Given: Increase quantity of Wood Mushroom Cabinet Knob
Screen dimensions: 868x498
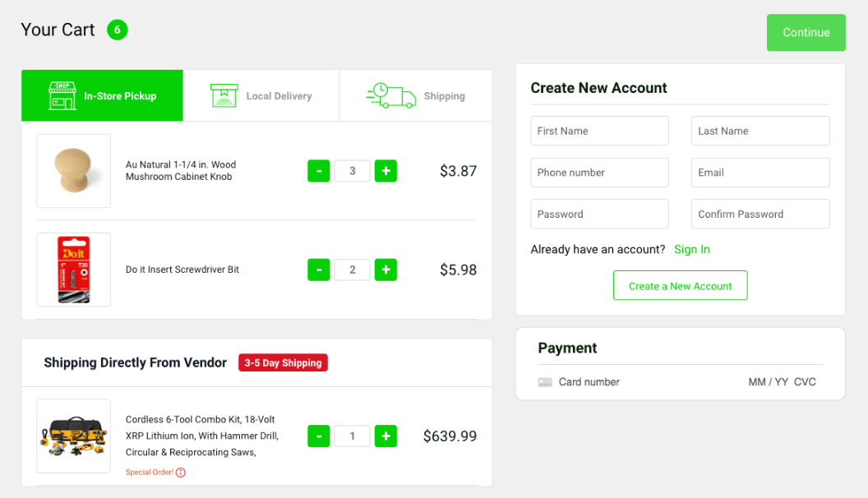Looking at the screenshot, I should click(386, 171).
